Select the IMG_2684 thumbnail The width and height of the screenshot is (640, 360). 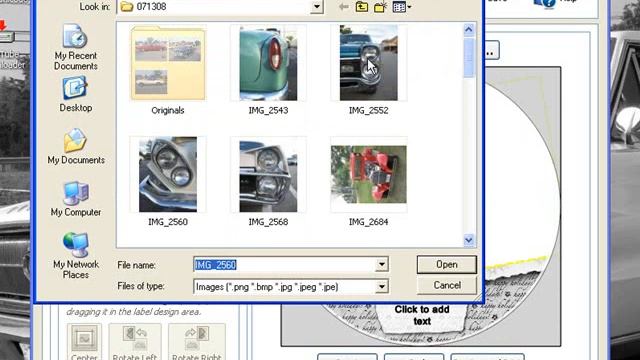click(369, 174)
